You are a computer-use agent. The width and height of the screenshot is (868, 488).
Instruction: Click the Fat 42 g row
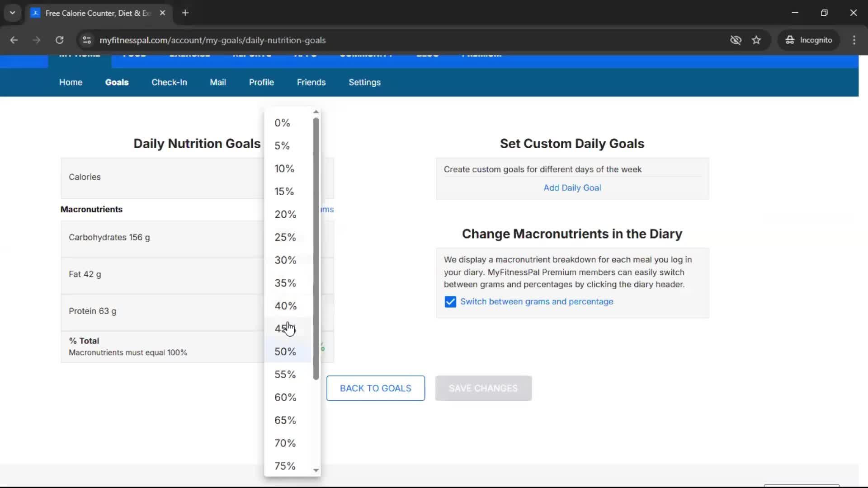[x=197, y=275]
